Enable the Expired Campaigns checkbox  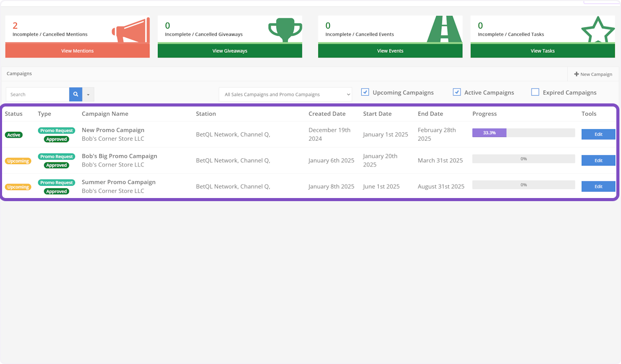(x=535, y=92)
